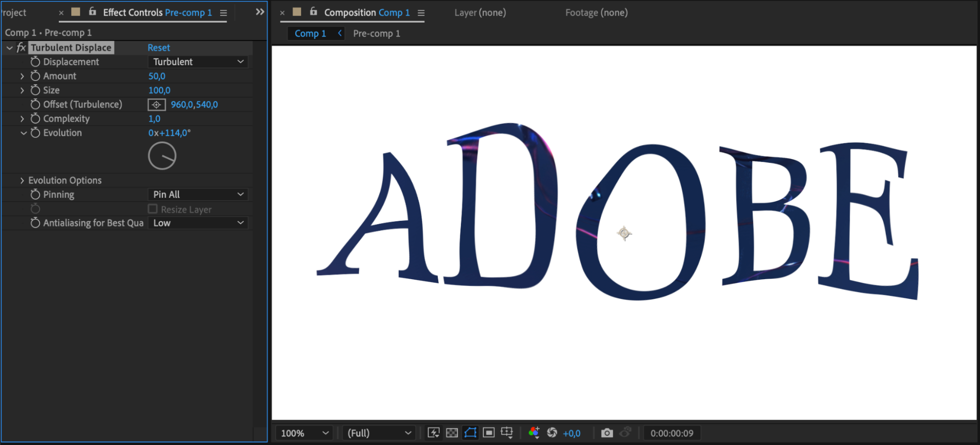
Task: Expand Evolution Options
Action: pyautogui.click(x=22, y=181)
